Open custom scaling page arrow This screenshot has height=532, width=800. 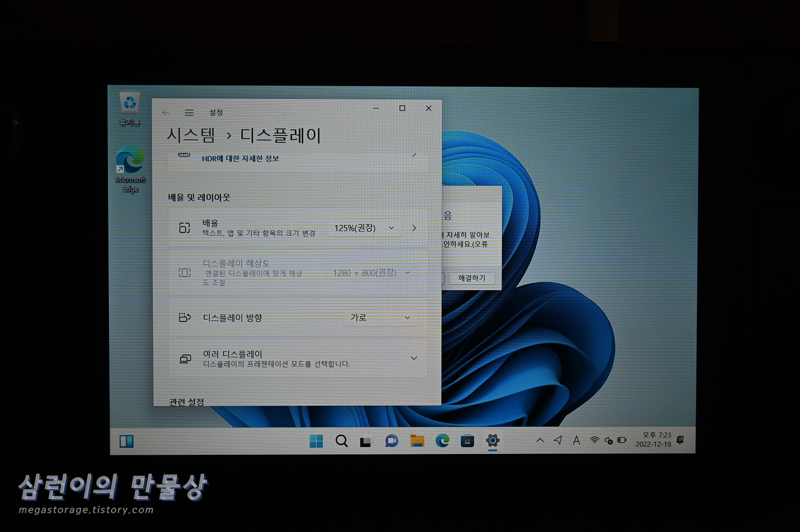pos(414,228)
